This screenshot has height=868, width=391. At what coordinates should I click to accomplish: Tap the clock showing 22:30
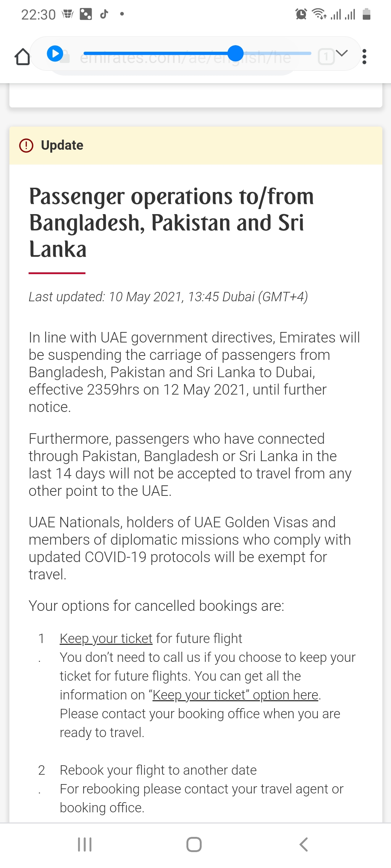[x=38, y=14]
